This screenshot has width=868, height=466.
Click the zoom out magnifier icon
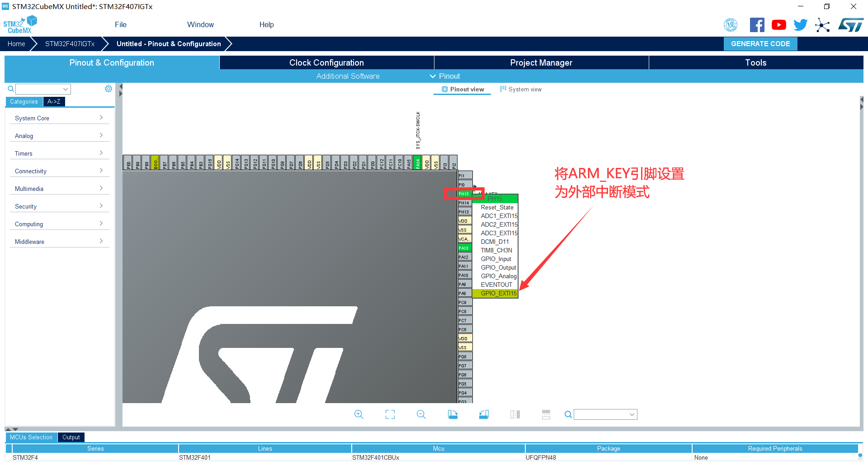(421, 414)
